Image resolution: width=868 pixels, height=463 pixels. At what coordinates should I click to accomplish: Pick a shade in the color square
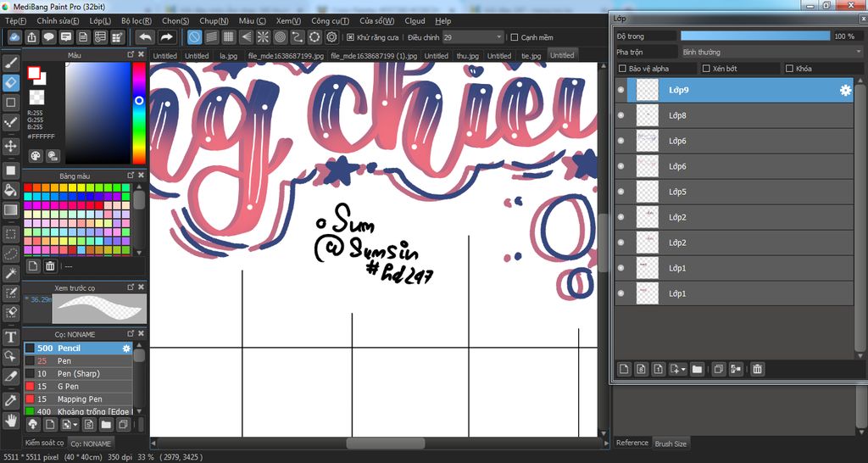coord(97,113)
